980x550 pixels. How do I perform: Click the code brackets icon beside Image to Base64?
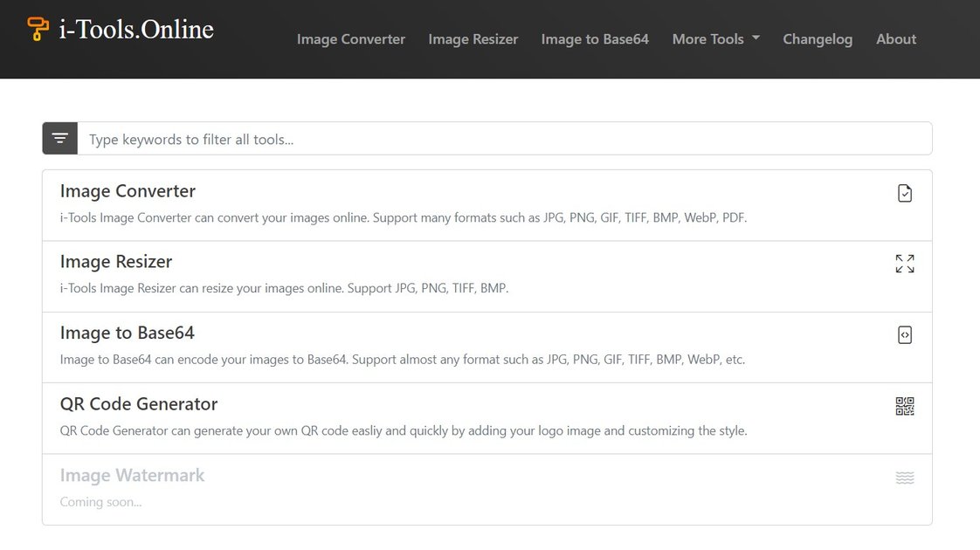coord(905,334)
